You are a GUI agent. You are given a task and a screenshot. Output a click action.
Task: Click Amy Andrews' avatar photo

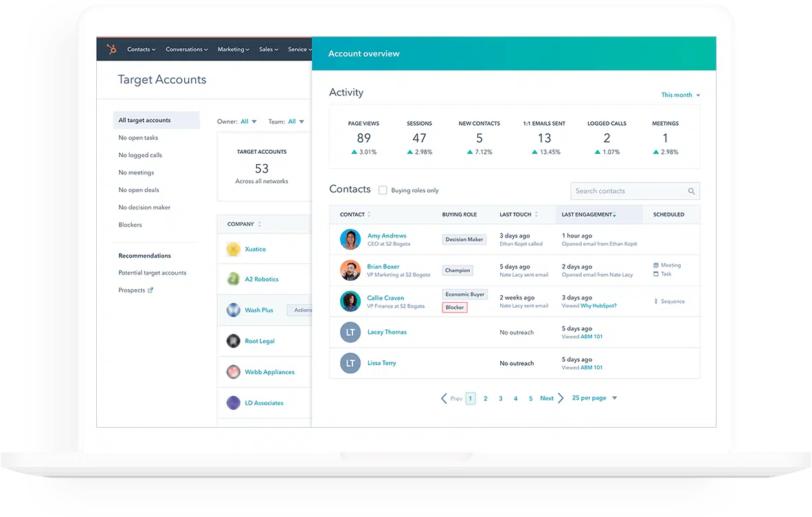(350, 240)
